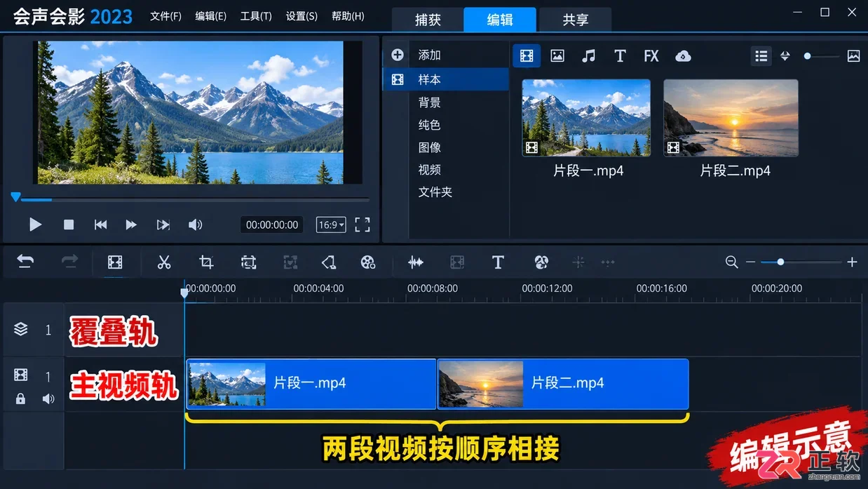Mute the main video track audio
The height and width of the screenshot is (489, 868).
[48, 398]
